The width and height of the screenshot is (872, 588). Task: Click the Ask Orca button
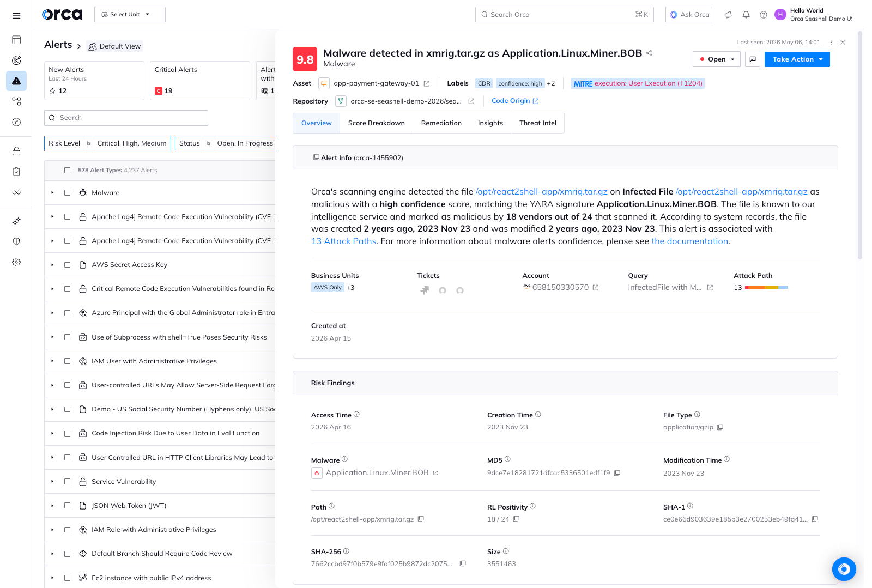(689, 15)
